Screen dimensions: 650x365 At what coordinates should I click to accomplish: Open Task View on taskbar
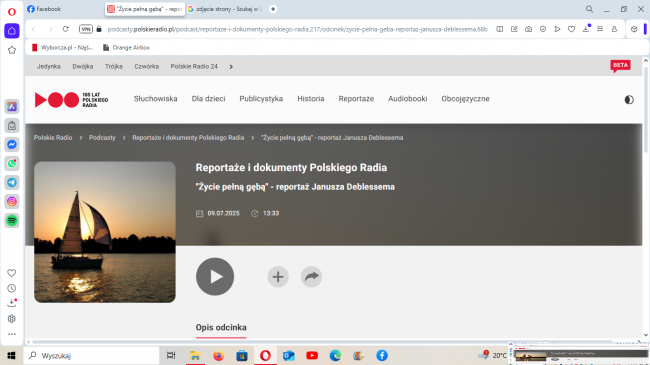(x=171, y=355)
